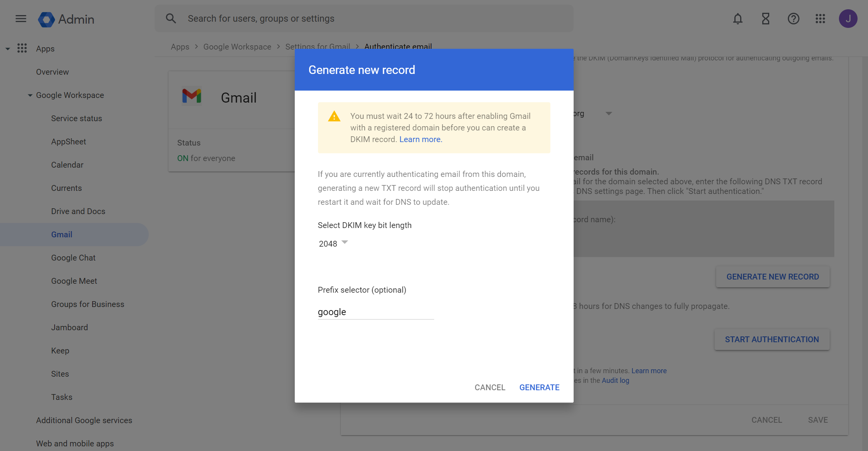The width and height of the screenshot is (868, 451).
Task: Collapse the Google Workspace tree arrow
Action: [30, 95]
